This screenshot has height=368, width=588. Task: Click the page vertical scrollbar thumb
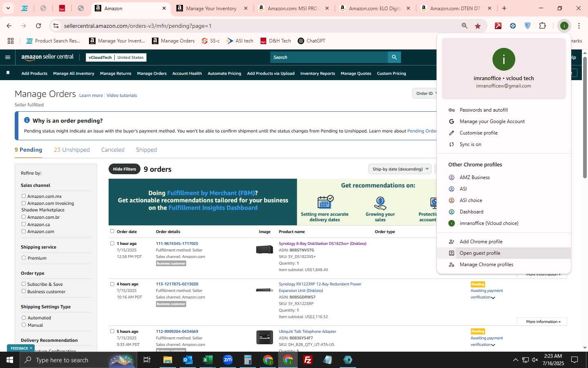coord(585,118)
